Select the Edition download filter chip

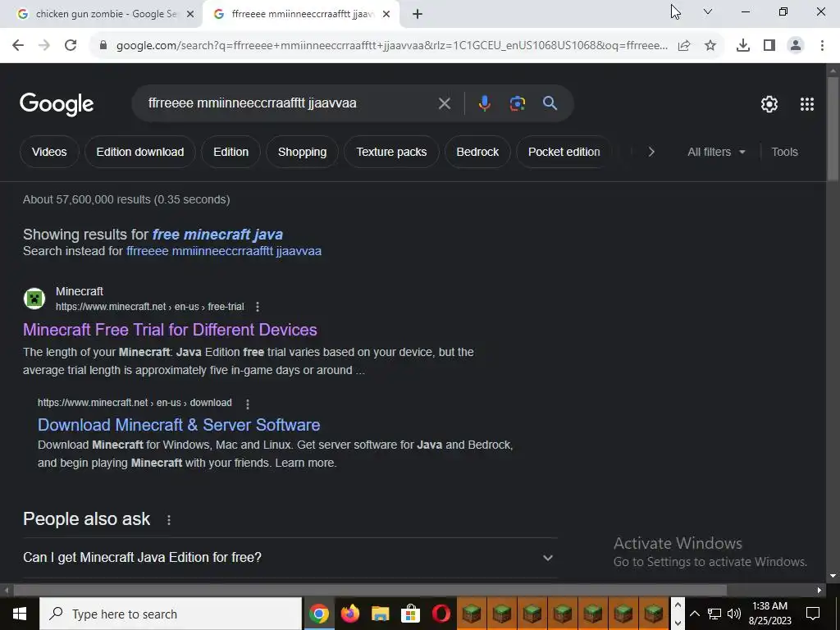tap(139, 152)
